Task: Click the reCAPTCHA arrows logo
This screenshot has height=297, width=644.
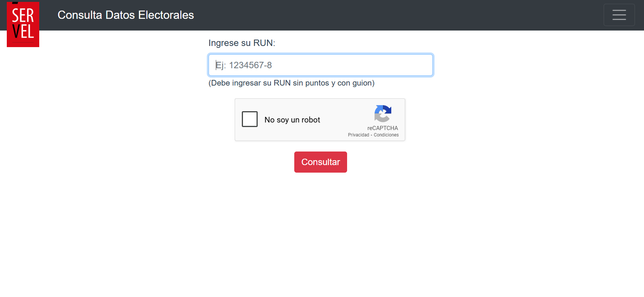Action: coord(383,113)
